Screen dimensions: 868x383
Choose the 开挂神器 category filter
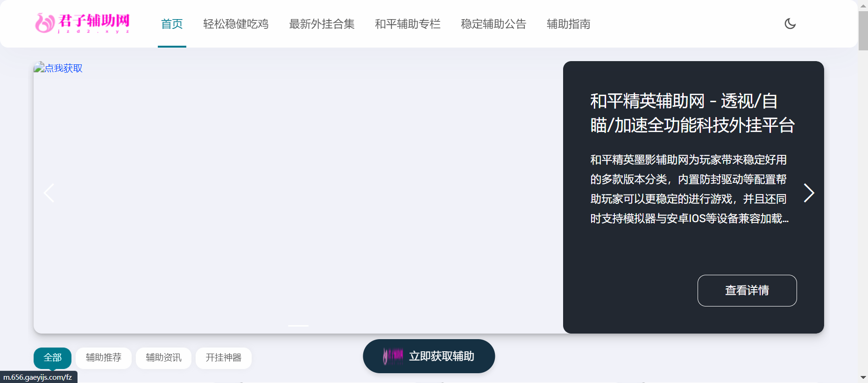click(x=224, y=358)
